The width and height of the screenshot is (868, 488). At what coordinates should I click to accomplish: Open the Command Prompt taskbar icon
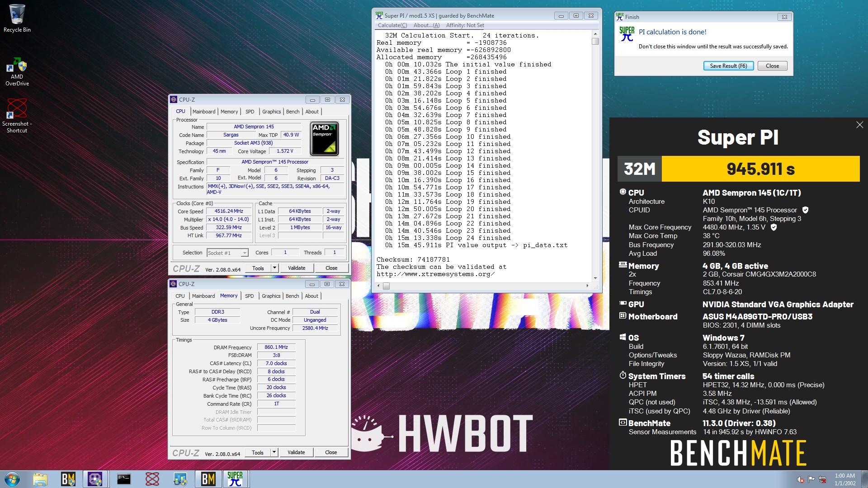click(x=123, y=479)
